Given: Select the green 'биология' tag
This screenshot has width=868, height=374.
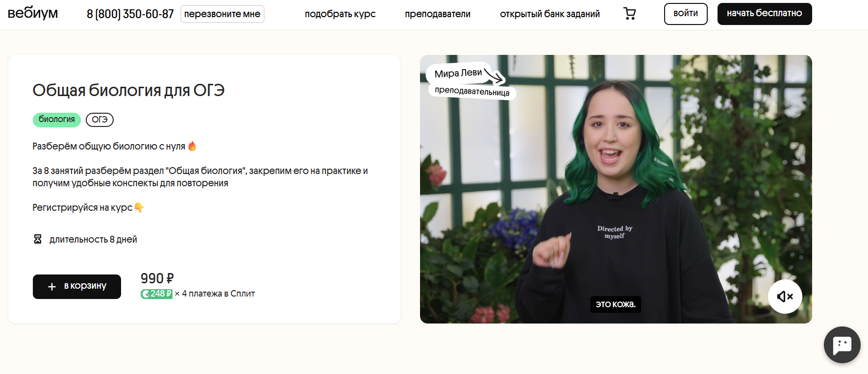Looking at the screenshot, I should [x=57, y=120].
